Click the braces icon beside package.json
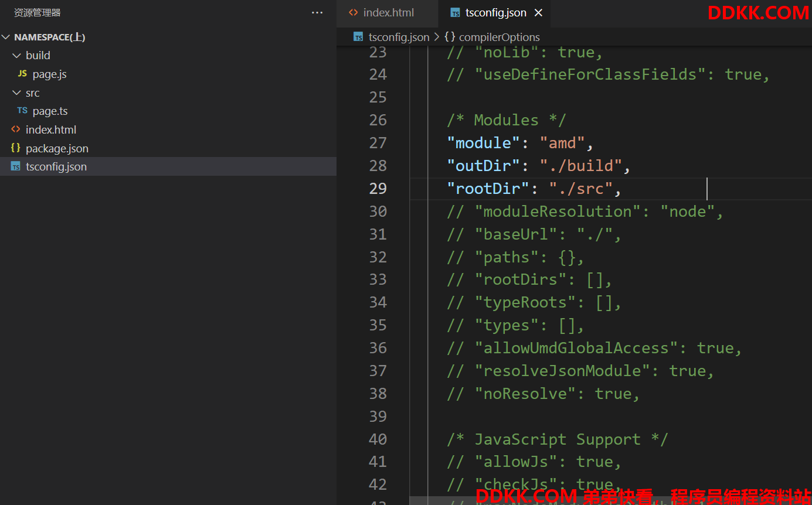812x505 pixels. click(15, 148)
